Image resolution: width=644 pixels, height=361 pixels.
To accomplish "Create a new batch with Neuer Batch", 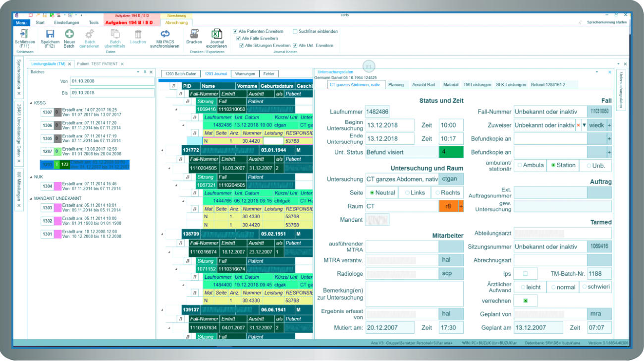I will pyautogui.click(x=69, y=34).
